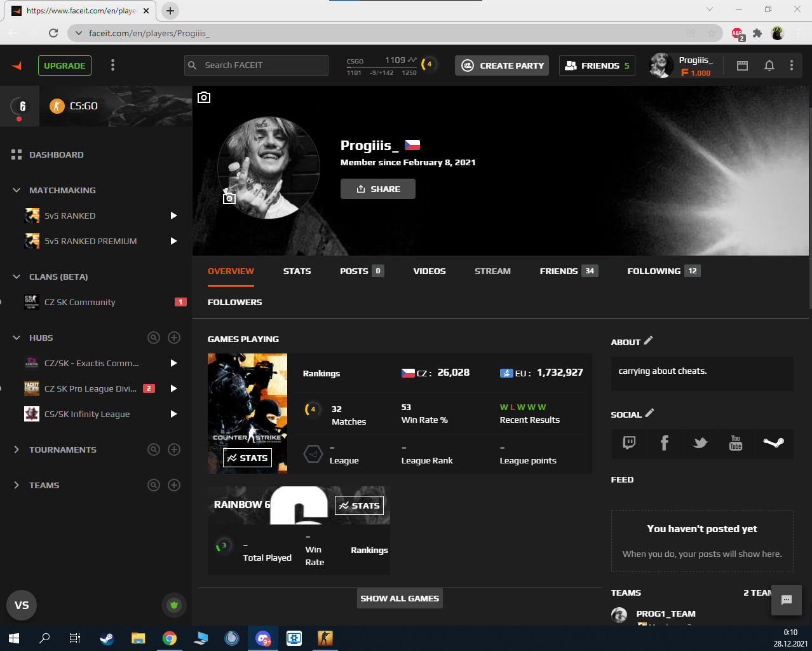Collapse the CLANS (BETA) section
This screenshot has height=651, width=812.
click(x=17, y=277)
